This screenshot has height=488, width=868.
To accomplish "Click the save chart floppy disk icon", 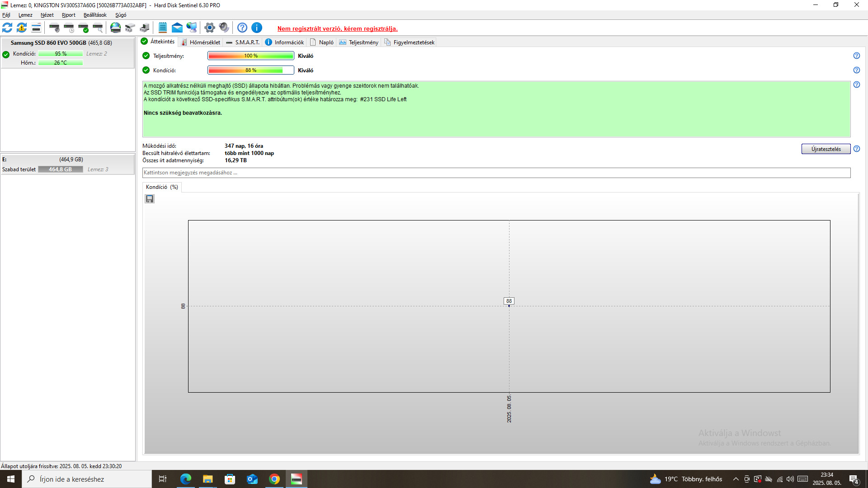I will 150,199.
